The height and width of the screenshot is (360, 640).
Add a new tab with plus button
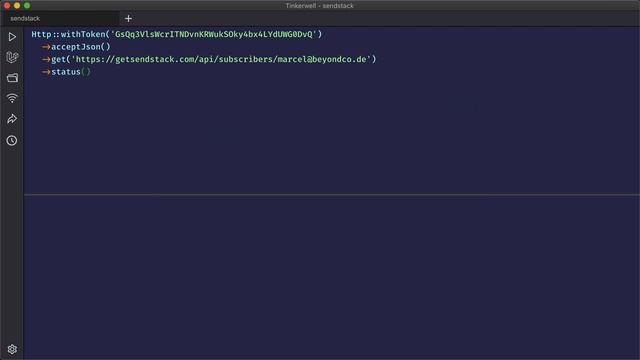(x=128, y=18)
